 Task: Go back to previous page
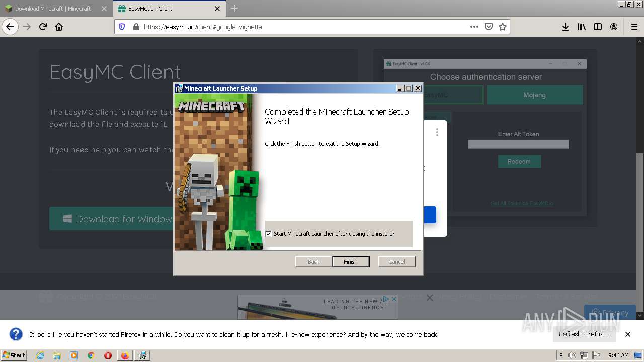(10, 27)
